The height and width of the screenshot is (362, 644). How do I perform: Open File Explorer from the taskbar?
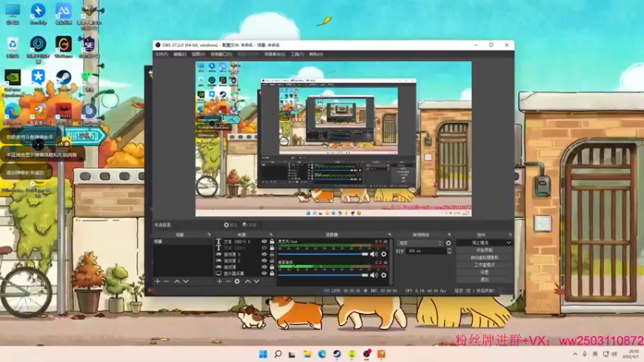(x=308, y=354)
